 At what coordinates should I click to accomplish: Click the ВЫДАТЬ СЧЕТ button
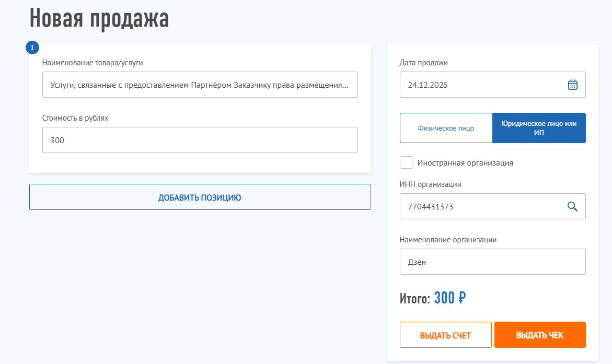[445, 335]
